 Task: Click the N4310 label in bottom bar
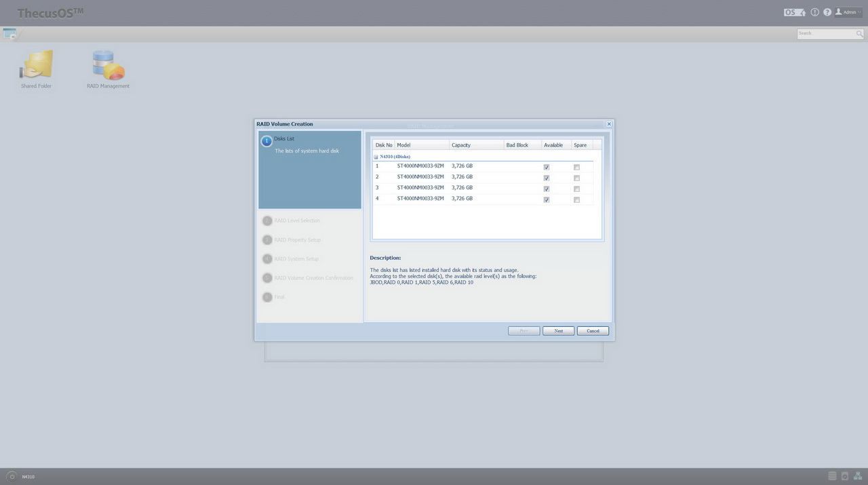tap(28, 477)
